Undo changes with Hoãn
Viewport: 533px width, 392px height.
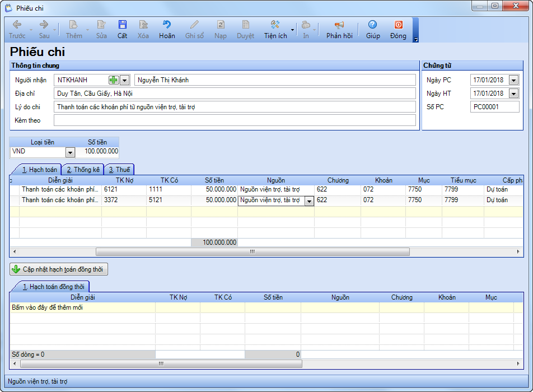(167, 30)
